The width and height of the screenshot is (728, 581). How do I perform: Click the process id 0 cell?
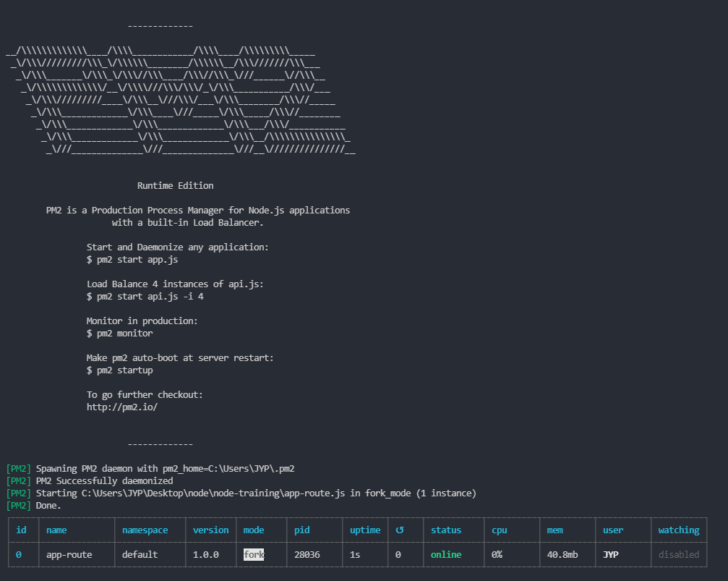19,554
